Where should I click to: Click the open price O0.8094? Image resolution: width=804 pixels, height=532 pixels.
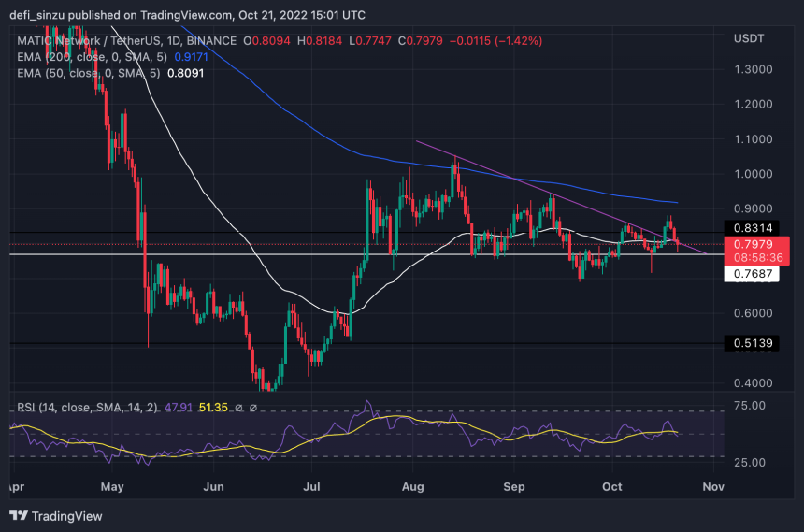(x=266, y=41)
